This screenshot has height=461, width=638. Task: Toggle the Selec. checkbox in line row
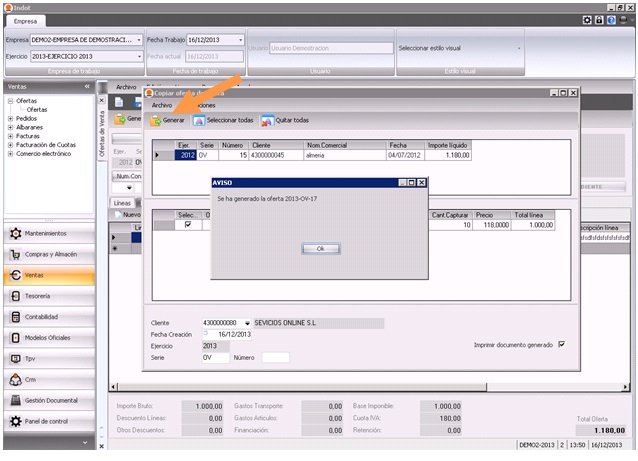pyautogui.click(x=187, y=225)
